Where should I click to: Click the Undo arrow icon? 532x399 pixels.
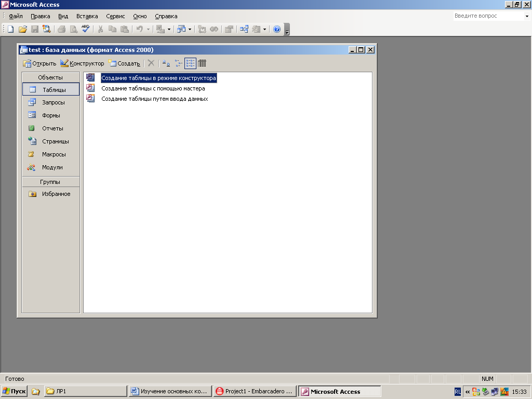click(139, 29)
